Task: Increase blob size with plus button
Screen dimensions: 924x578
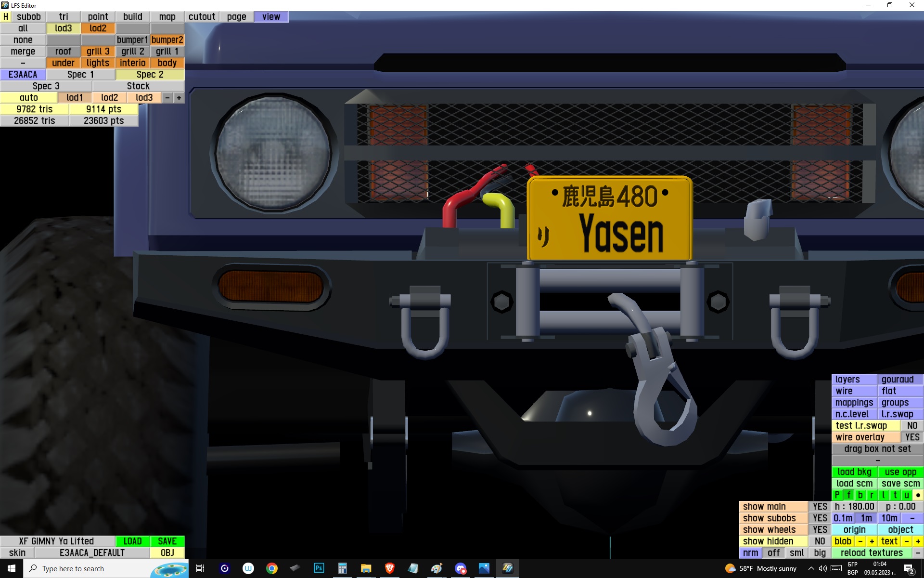Action: point(872,541)
